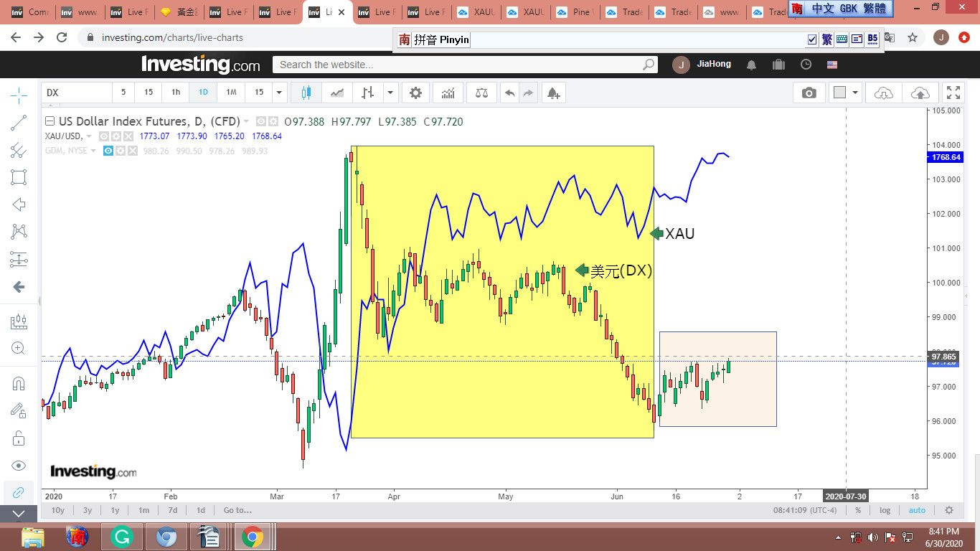Open the indicators menu

(x=448, y=93)
